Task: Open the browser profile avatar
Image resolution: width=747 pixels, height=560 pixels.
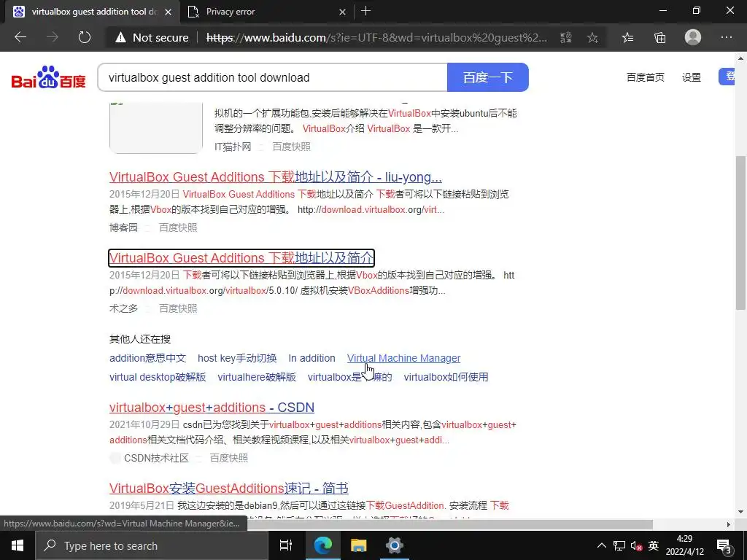Action: 693,37
